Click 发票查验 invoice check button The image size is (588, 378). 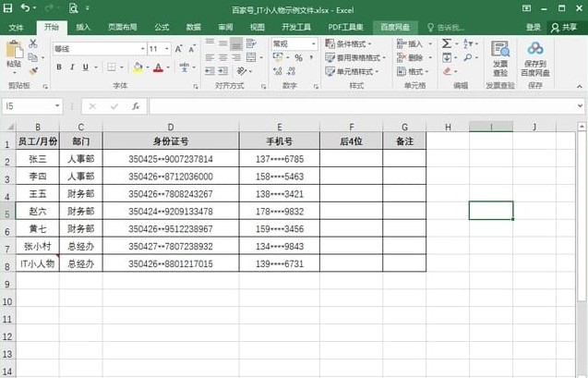click(x=500, y=58)
